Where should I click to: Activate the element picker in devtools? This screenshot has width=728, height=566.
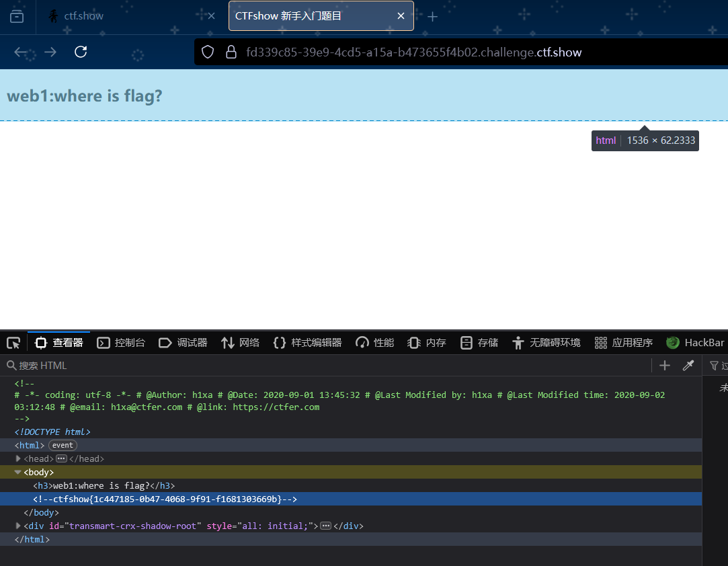coord(13,343)
